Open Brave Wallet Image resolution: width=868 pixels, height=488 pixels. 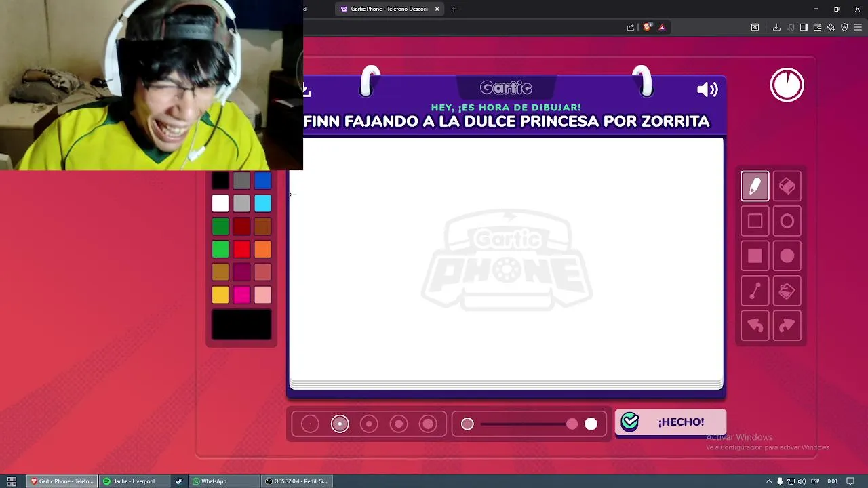[x=817, y=27]
